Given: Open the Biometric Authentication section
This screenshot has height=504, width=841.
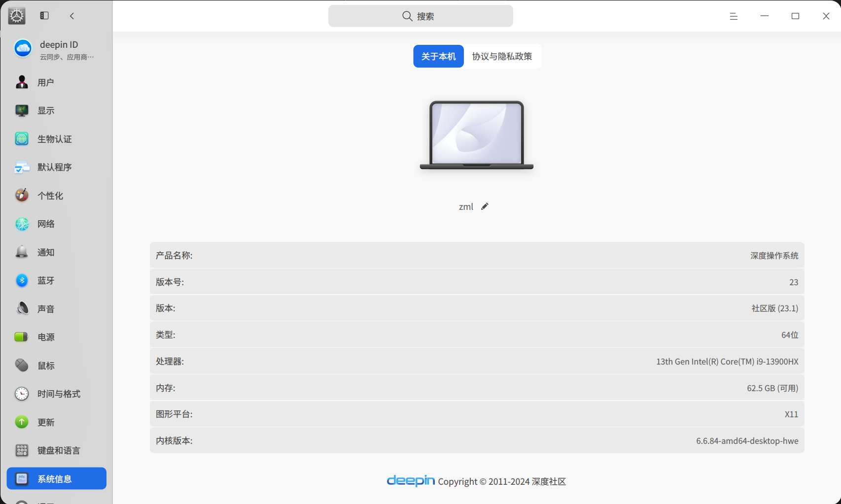Looking at the screenshot, I should pyautogui.click(x=54, y=139).
